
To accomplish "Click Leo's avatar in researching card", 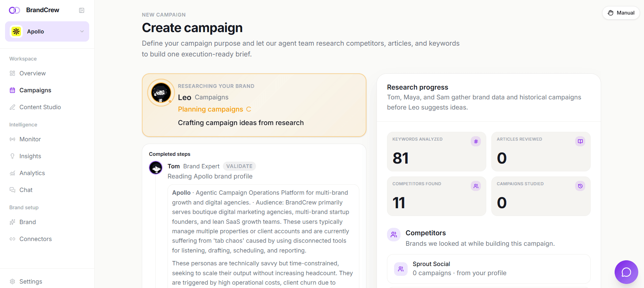I will tap(161, 93).
